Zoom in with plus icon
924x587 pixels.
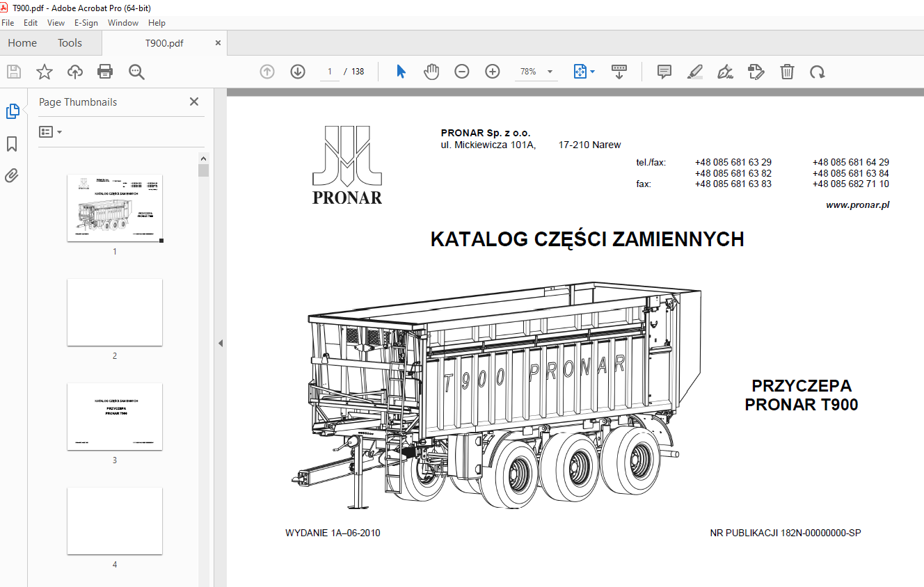[493, 72]
